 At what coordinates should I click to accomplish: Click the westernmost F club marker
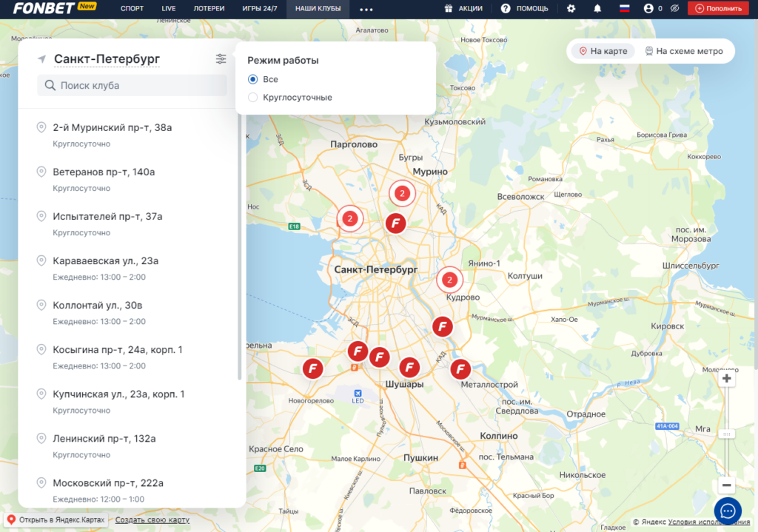coord(313,368)
